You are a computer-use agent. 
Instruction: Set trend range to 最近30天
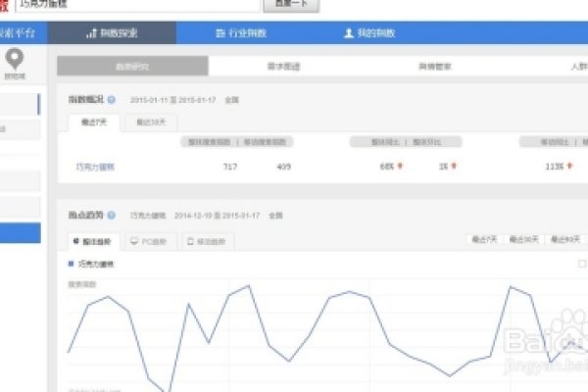[524, 239]
